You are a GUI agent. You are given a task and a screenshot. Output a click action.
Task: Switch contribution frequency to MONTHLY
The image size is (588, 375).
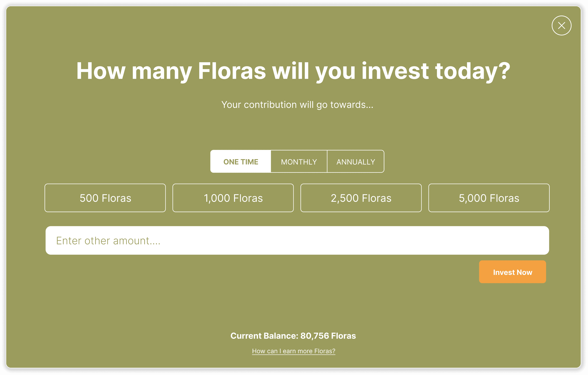299,162
